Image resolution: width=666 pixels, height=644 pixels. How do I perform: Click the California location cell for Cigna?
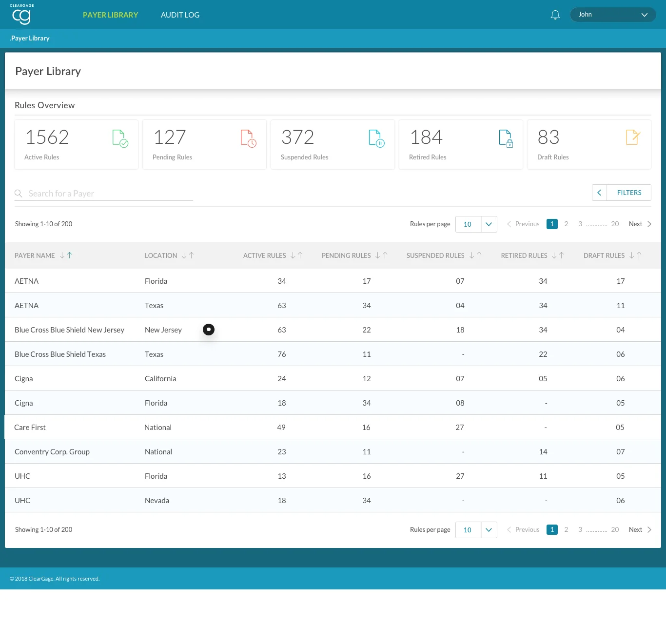pyautogui.click(x=160, y=379)
